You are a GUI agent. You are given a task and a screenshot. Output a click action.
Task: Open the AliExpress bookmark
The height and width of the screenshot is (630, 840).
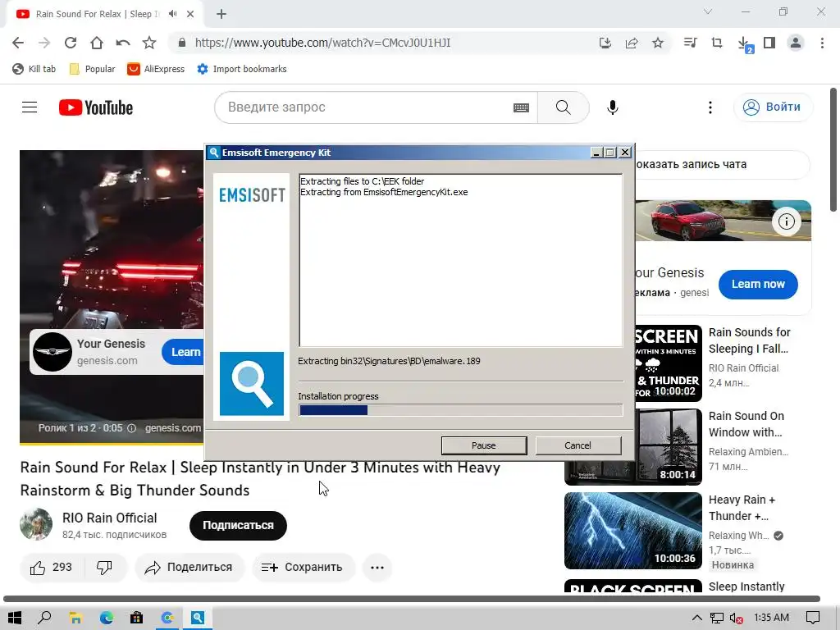tap(156, 69)
